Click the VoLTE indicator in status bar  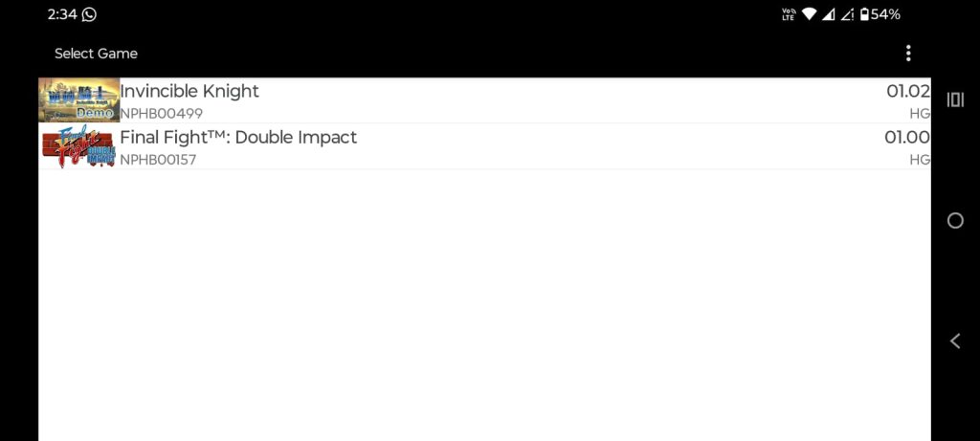pos(789,14)
